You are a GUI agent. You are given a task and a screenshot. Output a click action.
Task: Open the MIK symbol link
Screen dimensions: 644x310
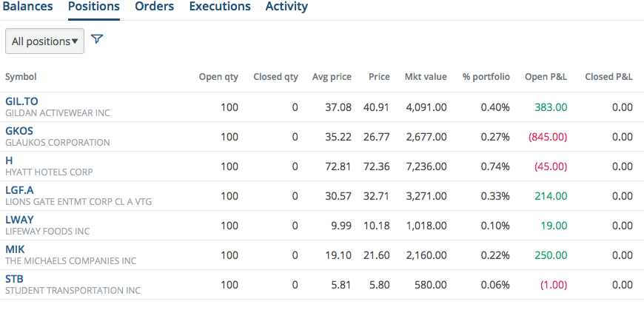(x=16, y=249)
